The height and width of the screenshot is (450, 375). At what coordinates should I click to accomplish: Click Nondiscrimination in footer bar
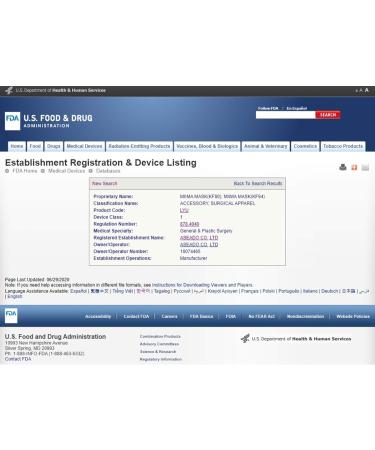point(305,316)
